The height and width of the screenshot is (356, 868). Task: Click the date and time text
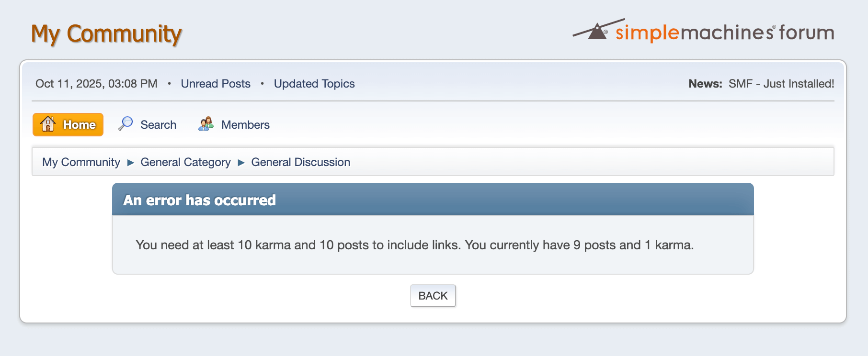pos(96,84)
